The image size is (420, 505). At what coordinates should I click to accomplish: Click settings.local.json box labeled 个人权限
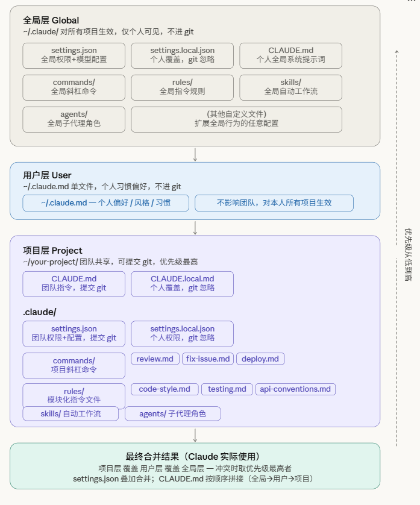pos(183,334)
